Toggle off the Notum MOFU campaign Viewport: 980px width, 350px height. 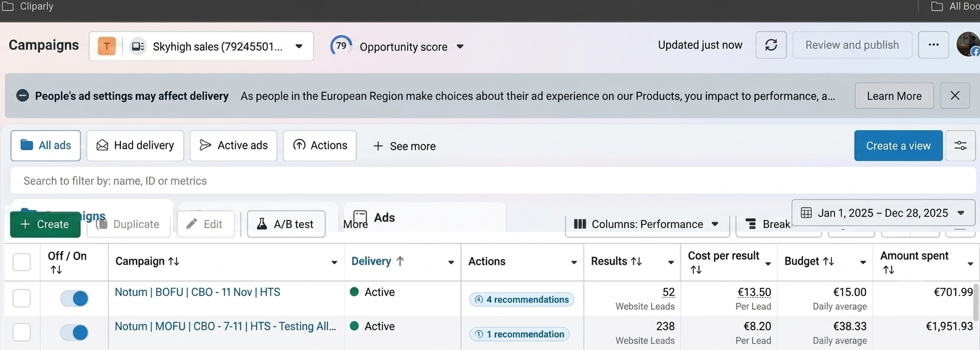(x=74, y=332)
